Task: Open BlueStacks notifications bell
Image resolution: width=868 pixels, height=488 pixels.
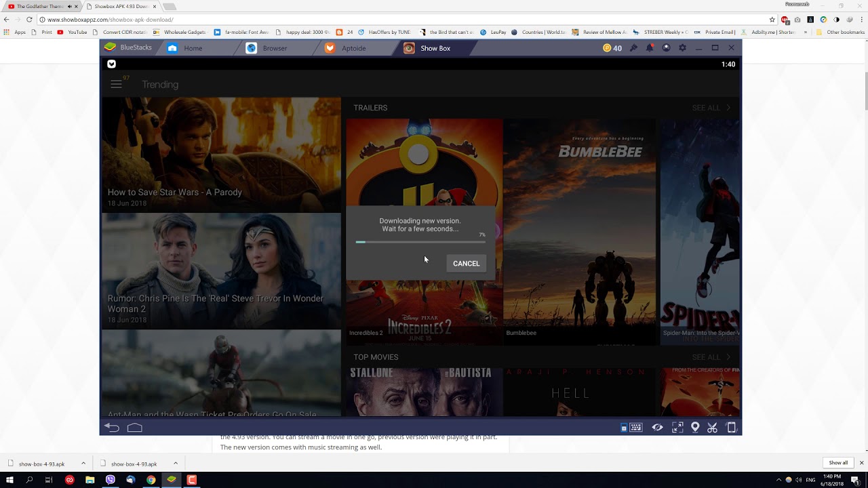Action: 650,48
